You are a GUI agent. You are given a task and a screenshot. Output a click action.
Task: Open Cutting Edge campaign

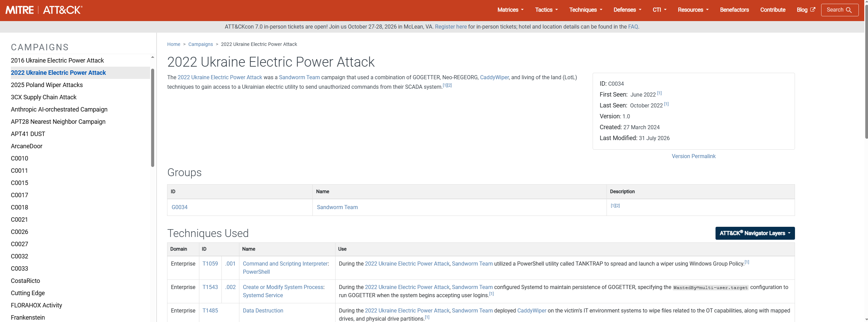(28, 293)
